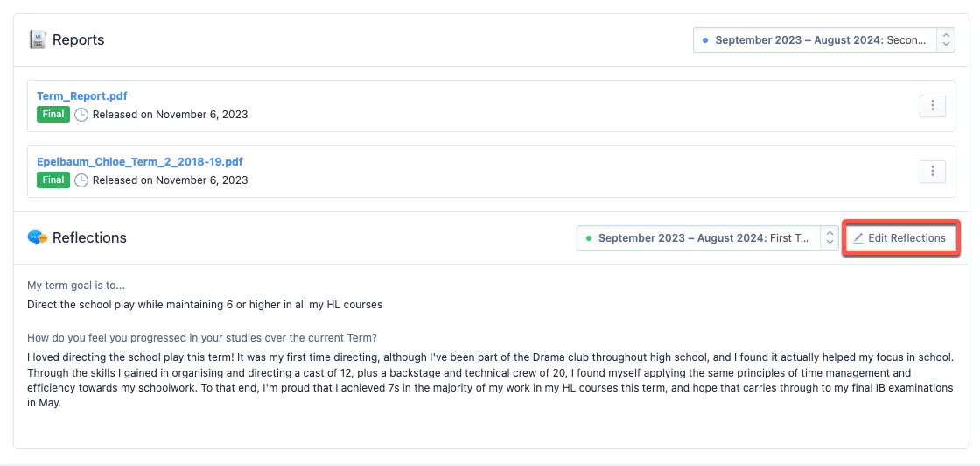
Task: Open the Reports term dropdown showing September 2023 – August 2024
Action: [823, 40]
